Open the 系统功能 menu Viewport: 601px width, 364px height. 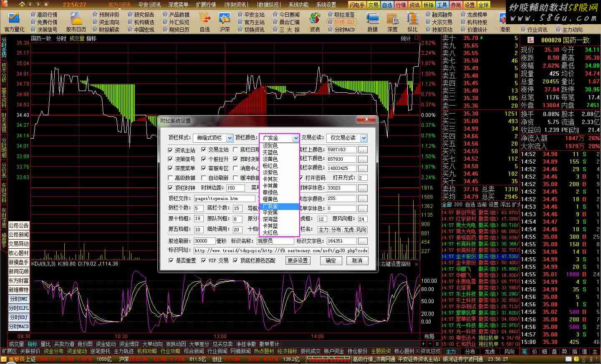point(298,5)
